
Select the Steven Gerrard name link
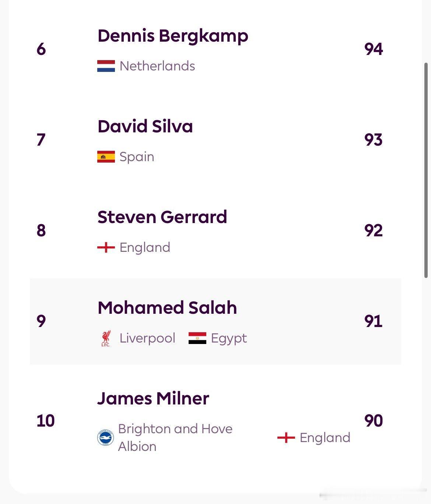point(162,217)
